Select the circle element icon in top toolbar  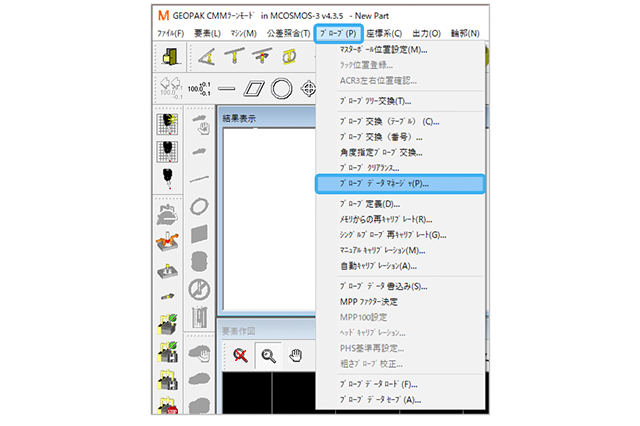click(x=281, y=89)
